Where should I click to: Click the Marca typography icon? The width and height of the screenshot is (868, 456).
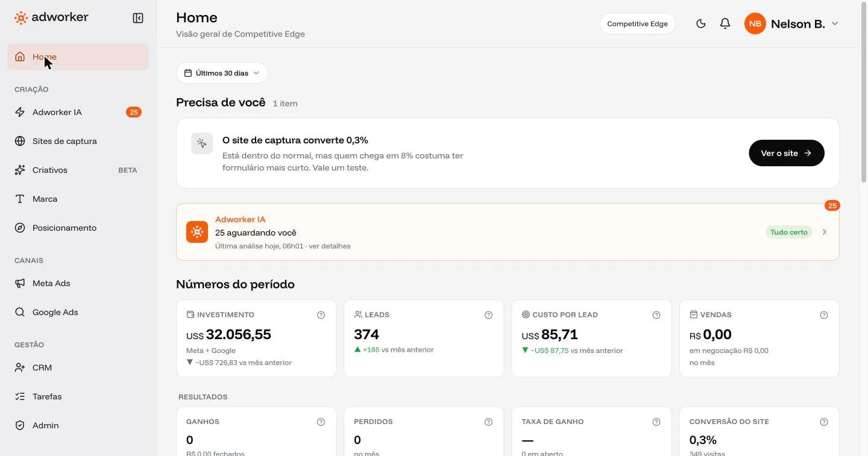[x=20, y=199]
